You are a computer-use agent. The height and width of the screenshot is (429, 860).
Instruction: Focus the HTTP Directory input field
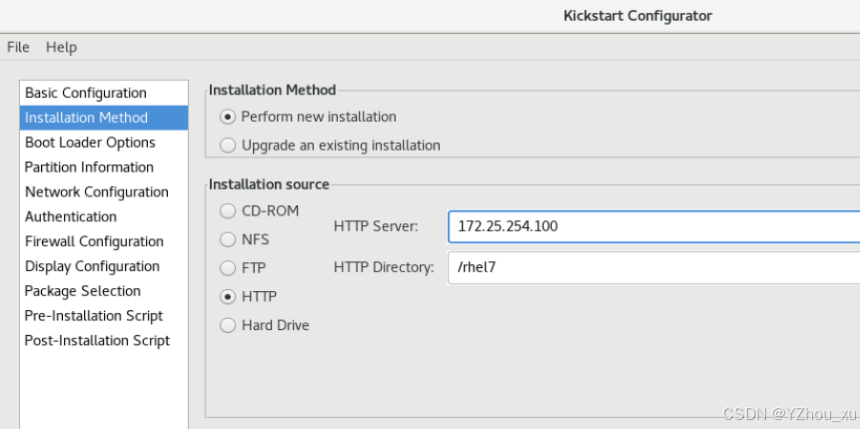(x=652, y=267)
